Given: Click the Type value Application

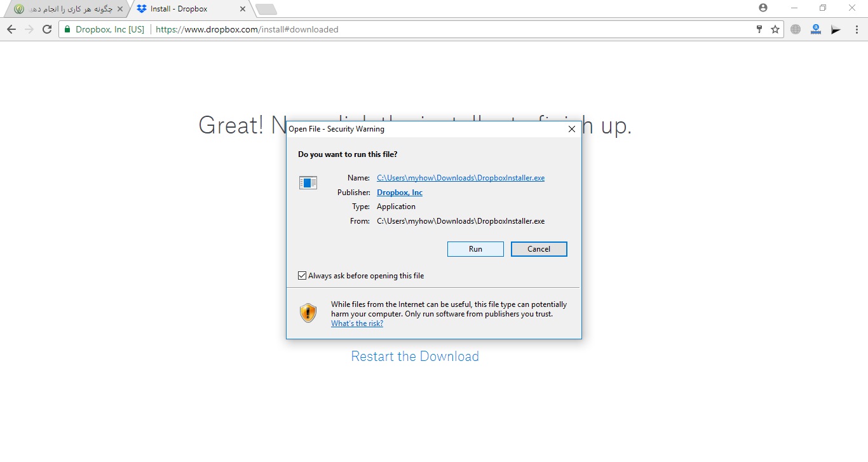Looking at the screenshot, I should (396, 207).
